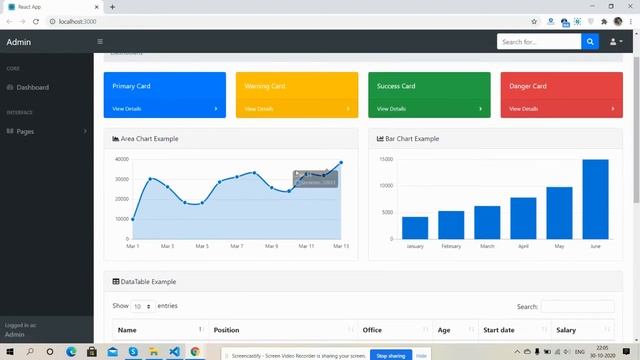The height and width of the screenshot is (360, 640).
Task: Click the May bar in bar chart
Action: pyautogui.click(x=559, y=213)
